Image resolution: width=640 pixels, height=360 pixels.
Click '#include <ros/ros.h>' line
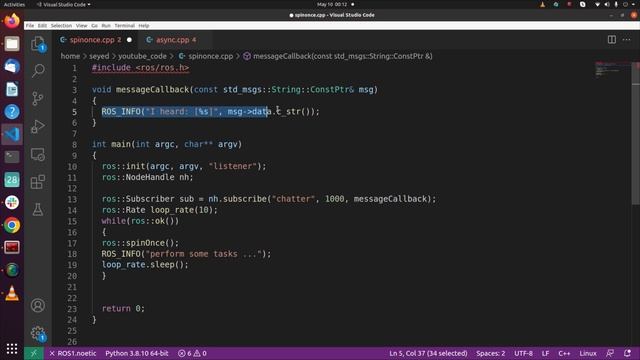click(x=140, y=68)
